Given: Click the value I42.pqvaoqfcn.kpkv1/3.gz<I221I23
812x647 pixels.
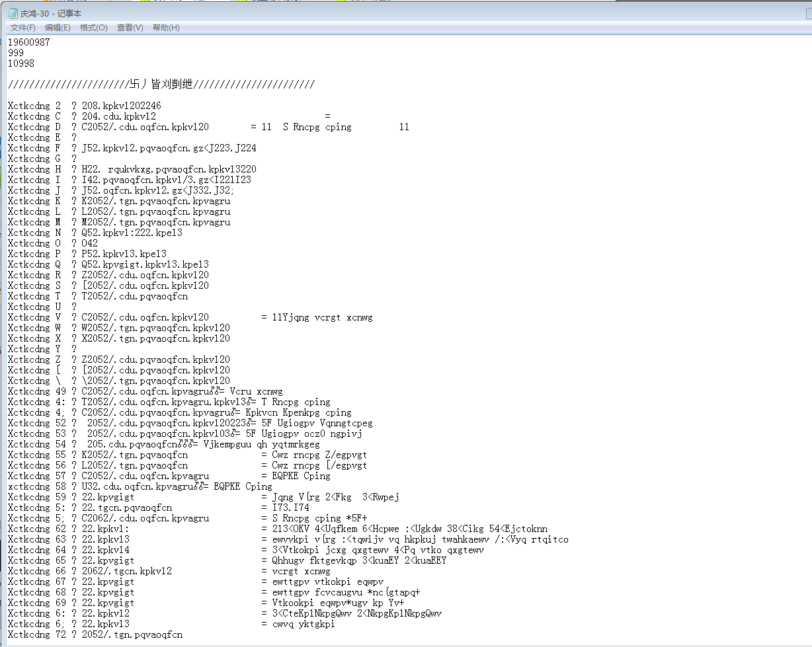Looking at the screenshot, I should tap(167, 180).
